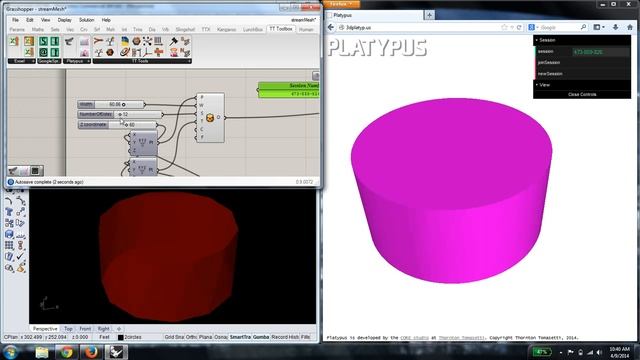
Task: Click the green @ GoogleSpreadsheet component icon
Action: point(43,52)
